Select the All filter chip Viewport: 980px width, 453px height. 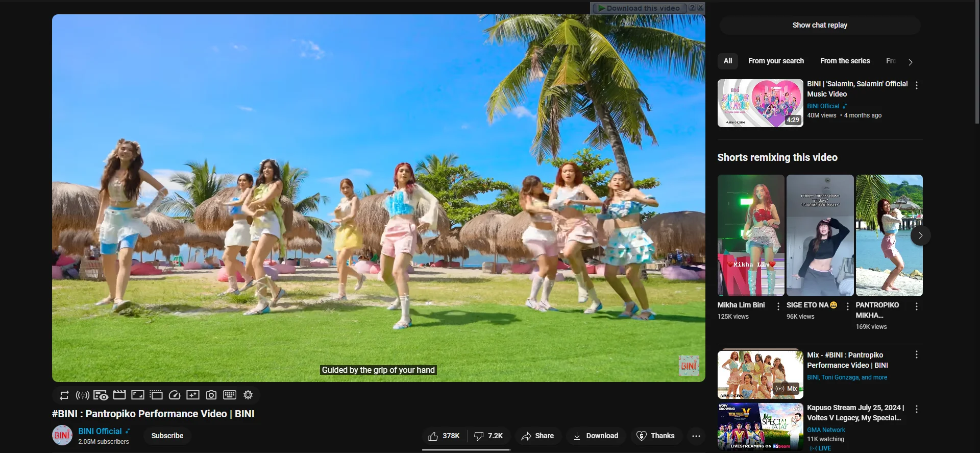point(728,61)
